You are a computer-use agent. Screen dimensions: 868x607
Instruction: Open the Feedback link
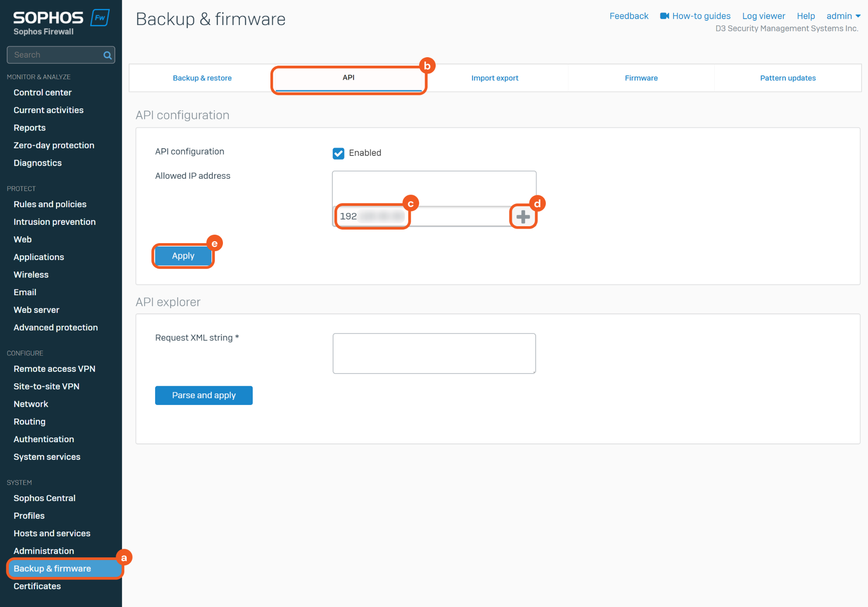pos(629,16)
